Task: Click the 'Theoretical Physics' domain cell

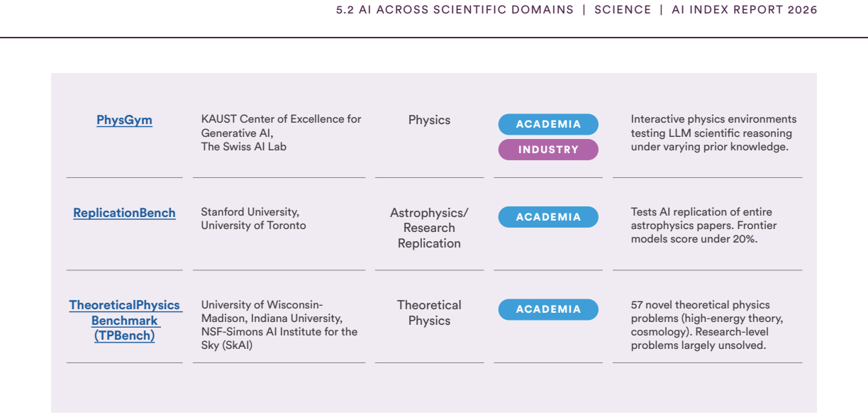Action: pos(429,313)
